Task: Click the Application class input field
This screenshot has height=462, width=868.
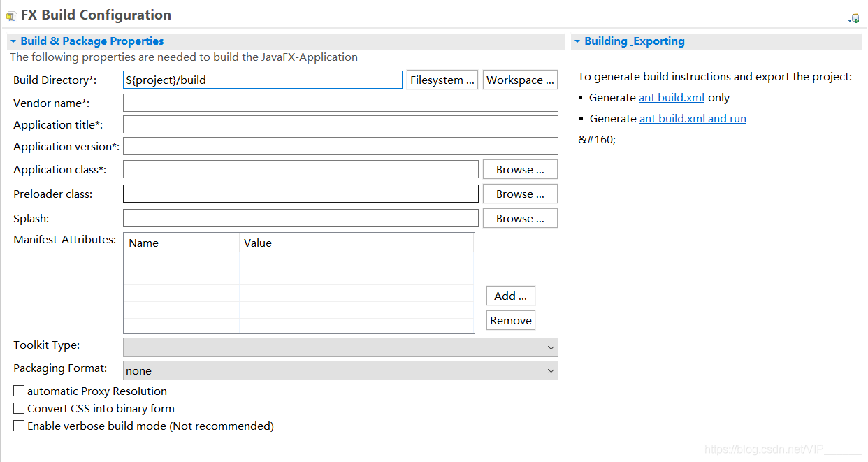Action: (301, 169)
